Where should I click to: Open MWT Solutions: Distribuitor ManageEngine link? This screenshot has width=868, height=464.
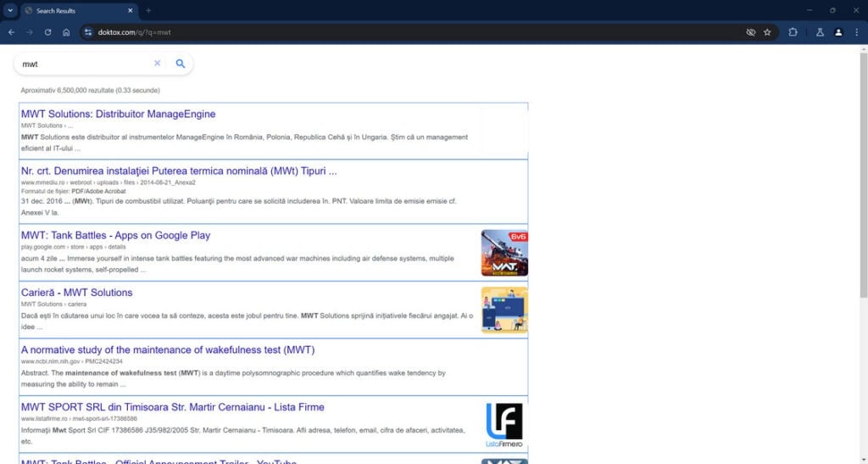pyautogui.click(x=118, y=114)
